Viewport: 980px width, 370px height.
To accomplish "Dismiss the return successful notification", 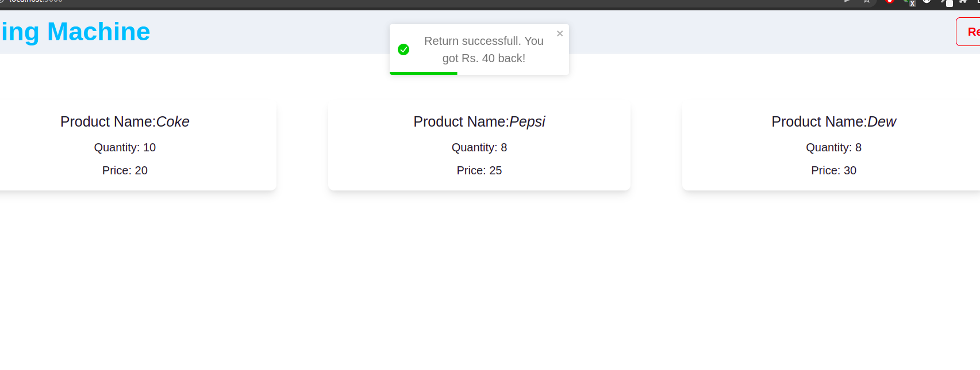I will point(559,33).
